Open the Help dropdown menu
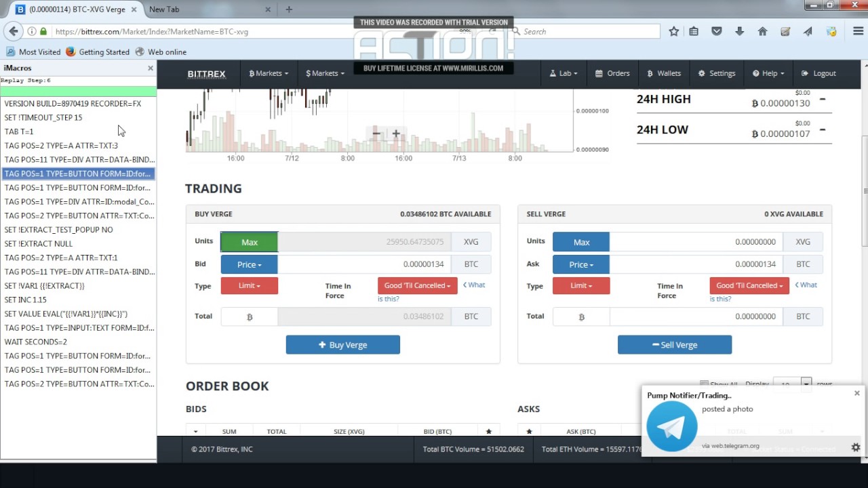This screenshot has height=488, width=868. coord(768,73)
